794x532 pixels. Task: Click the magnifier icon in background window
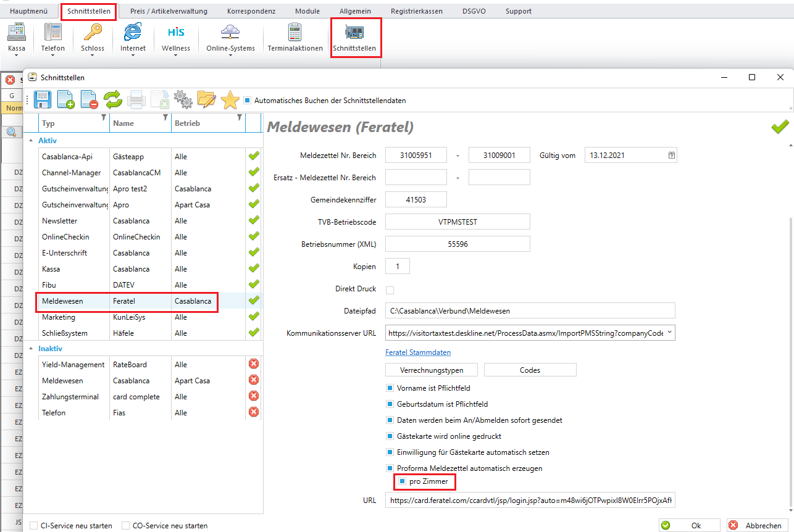pos(11,131)
